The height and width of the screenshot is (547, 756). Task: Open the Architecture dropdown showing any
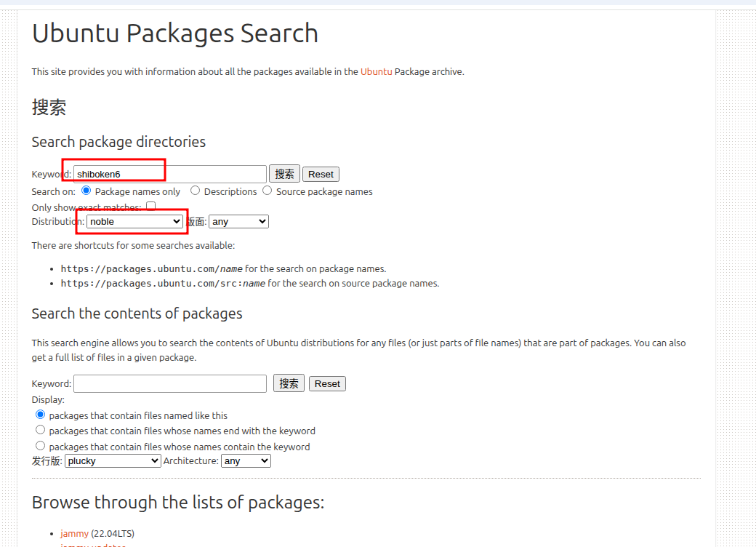click(x=246, y=460)
